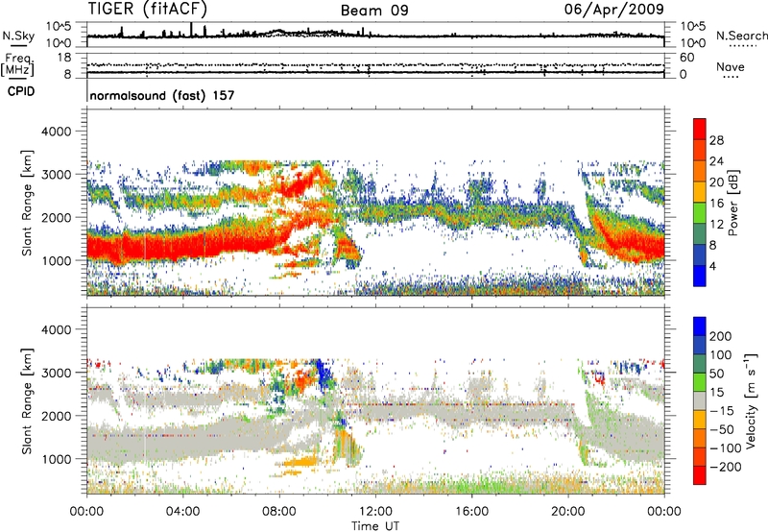768x532 pixels.
Task: Click the strong red echo band near 02:00 in power plot
Action: (134, 248)
